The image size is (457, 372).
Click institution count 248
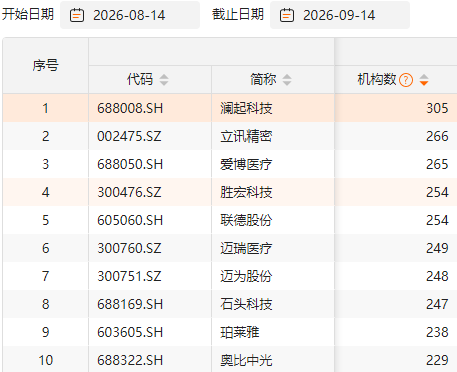click(437, 276)
